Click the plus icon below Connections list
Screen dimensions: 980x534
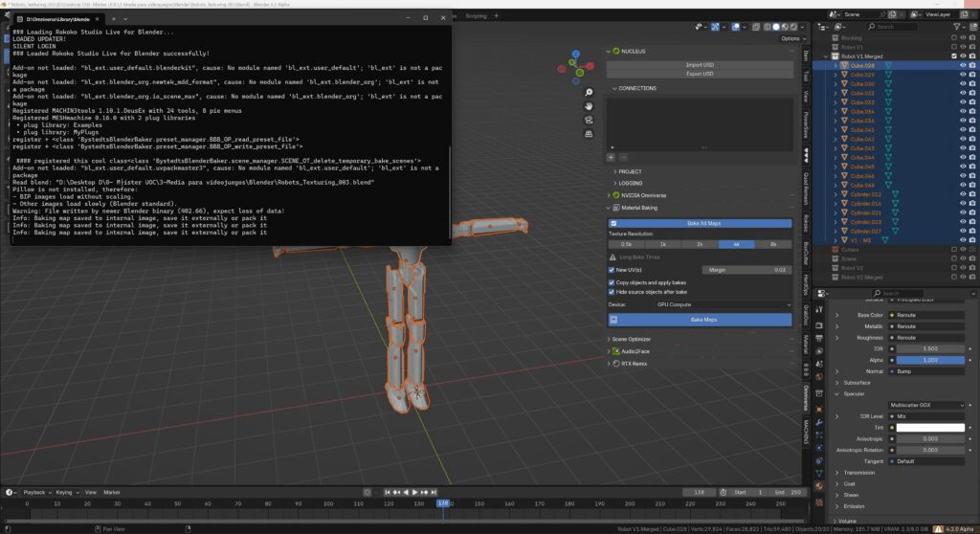click(x=612, y=156)
